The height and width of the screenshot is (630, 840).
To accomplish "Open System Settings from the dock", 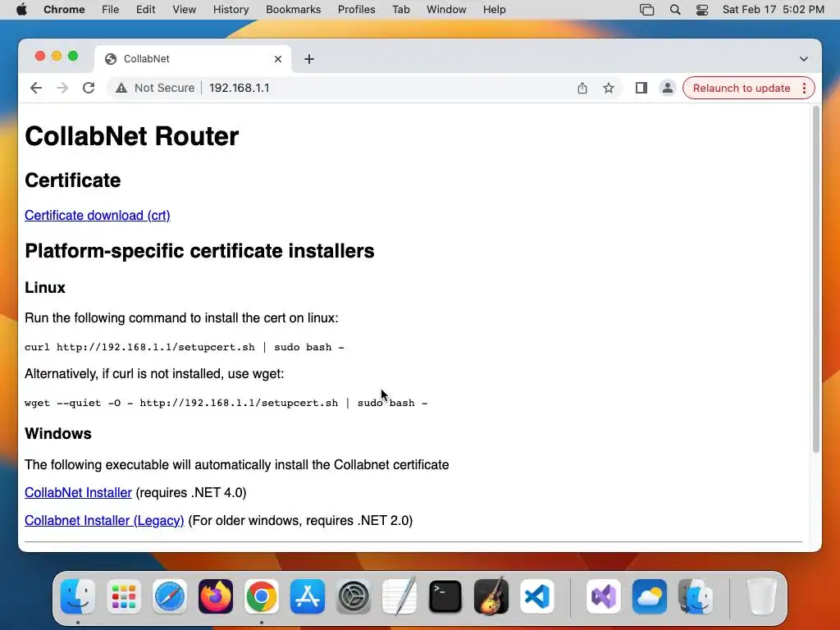I will (354, 596).
